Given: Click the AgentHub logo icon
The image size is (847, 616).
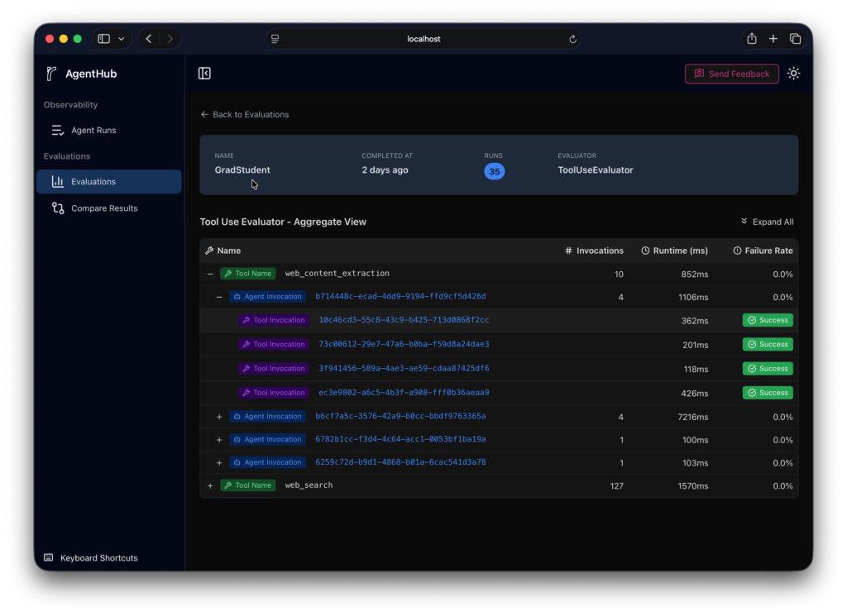Looking at the screenshot, I should [51, 74].
